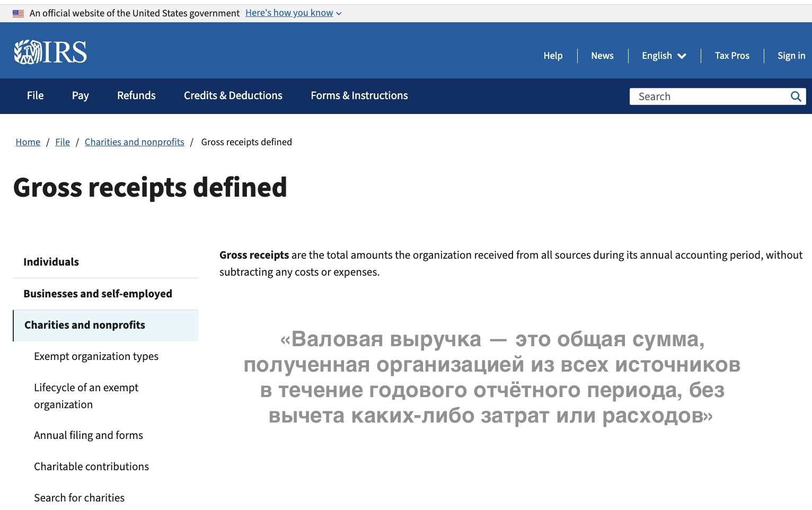This screenshot has height=510, width=812.
Task: Open the File menu
Action: [36, 95]
